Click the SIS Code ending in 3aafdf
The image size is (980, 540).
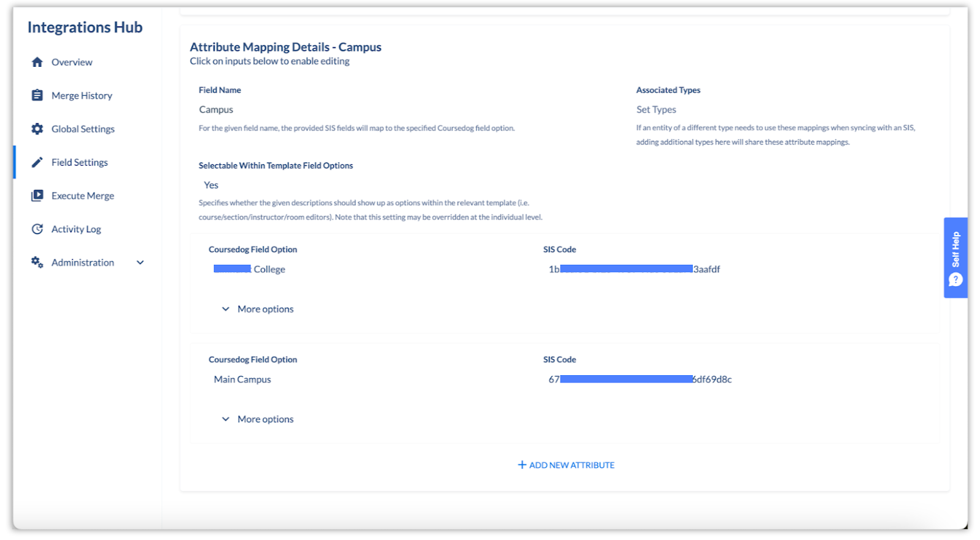634,269
